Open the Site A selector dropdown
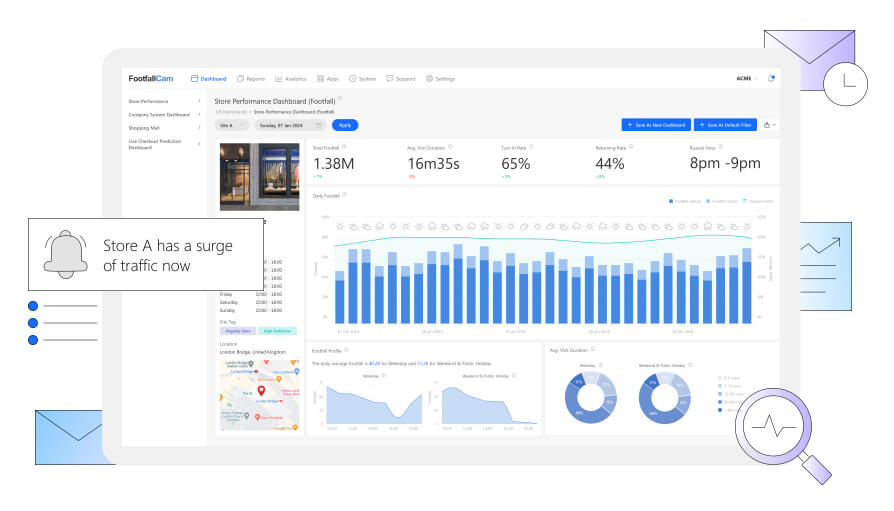 pyautogui.click(x=231, y=125)
